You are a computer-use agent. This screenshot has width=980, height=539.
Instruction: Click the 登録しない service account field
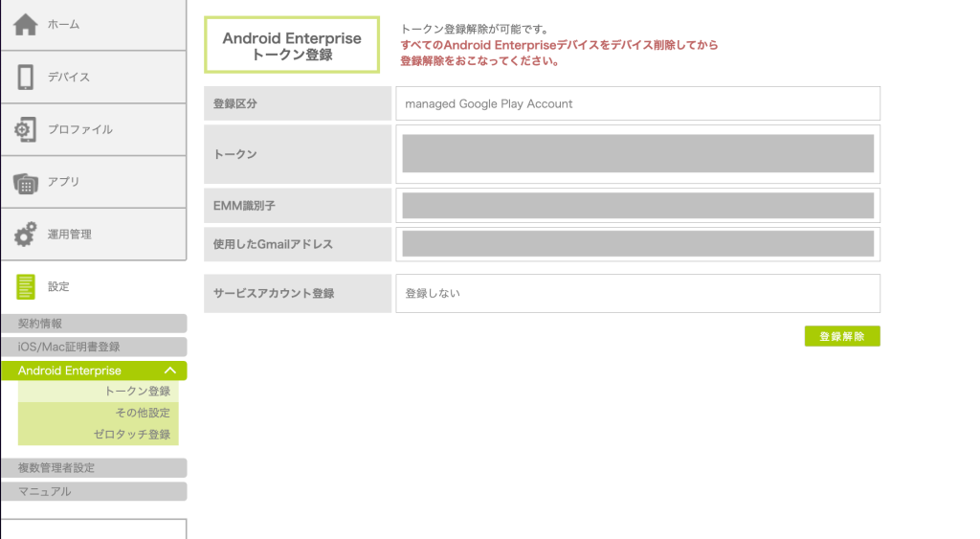pos(637,293)
